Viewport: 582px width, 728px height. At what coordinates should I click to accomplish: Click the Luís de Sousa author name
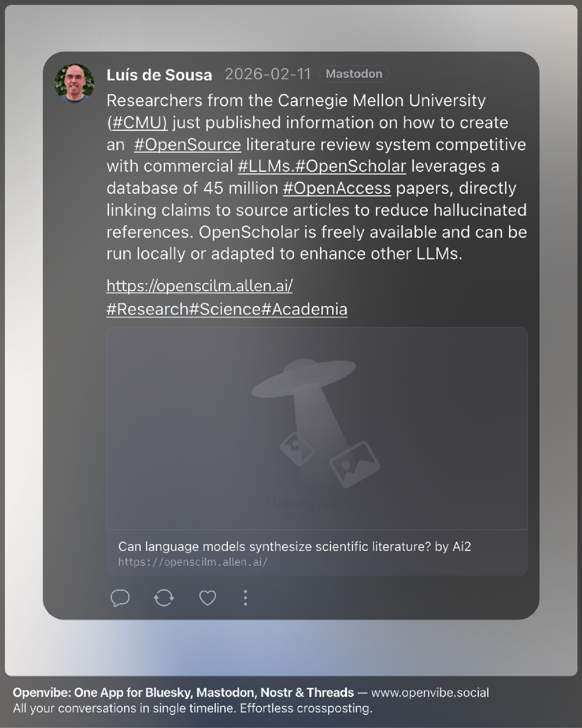point(159,75)
